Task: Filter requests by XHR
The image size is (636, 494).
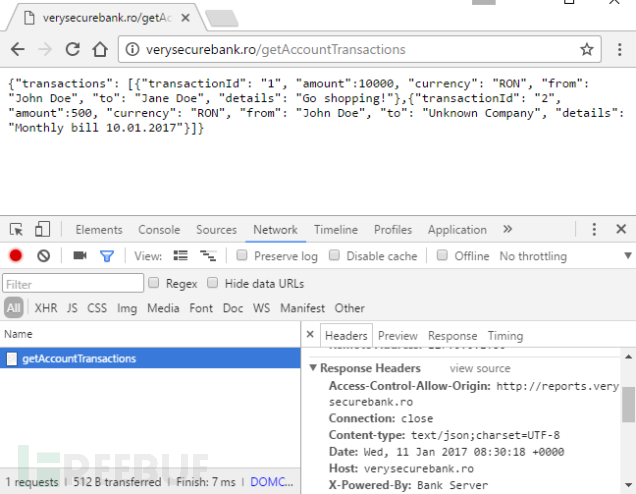Action: click(x=46, y=308)
